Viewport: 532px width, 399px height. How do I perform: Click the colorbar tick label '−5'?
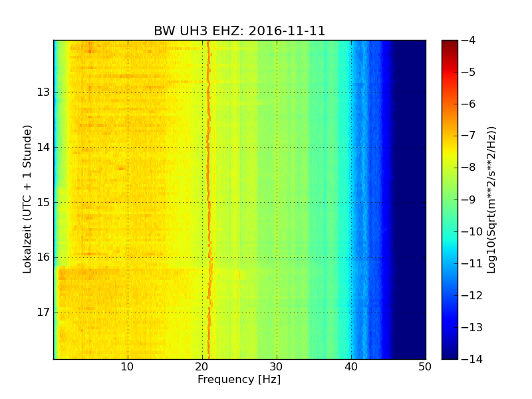click(x=469, y=72)
